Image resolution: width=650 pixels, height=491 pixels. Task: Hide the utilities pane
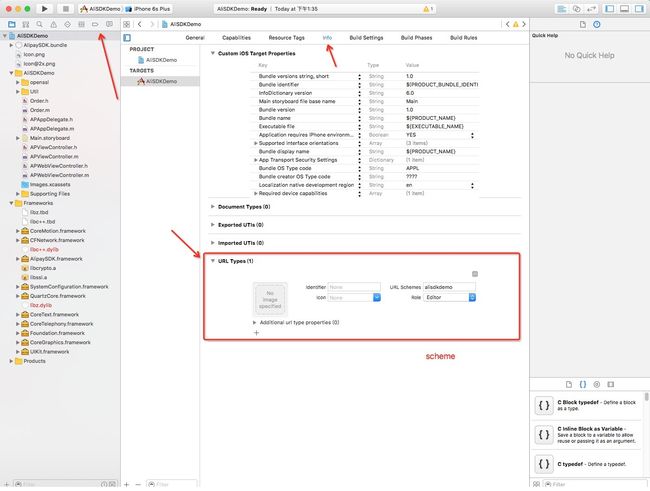tap(639, 9)
